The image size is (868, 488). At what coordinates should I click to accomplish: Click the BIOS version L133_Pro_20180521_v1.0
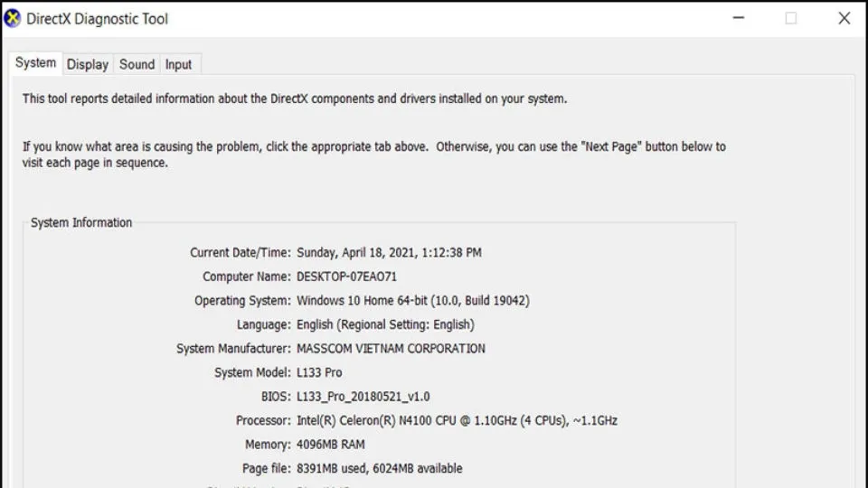[363, 397]
